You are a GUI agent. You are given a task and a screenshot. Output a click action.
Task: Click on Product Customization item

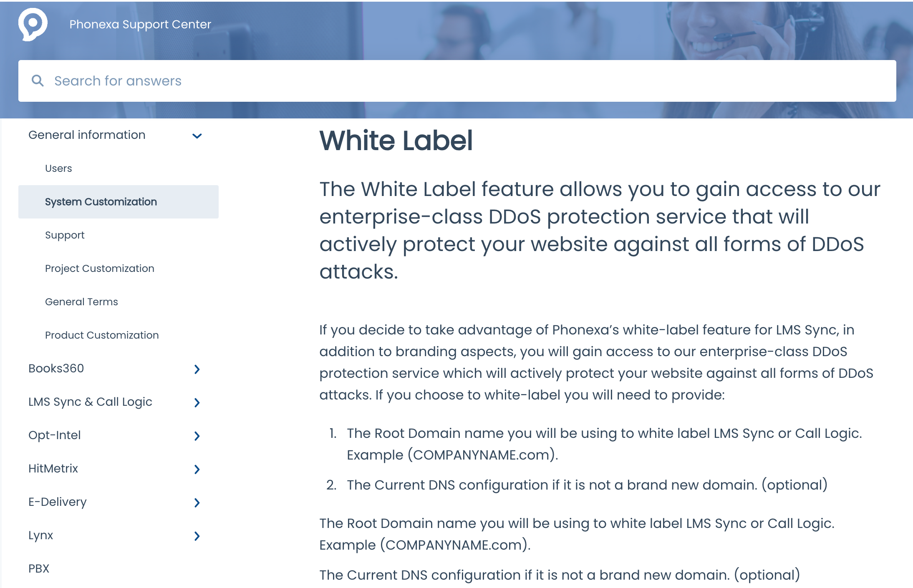(102, 334)
